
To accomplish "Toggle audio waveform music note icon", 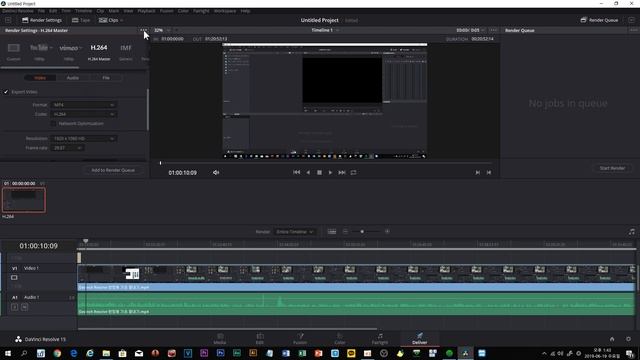I will point(632,231).
